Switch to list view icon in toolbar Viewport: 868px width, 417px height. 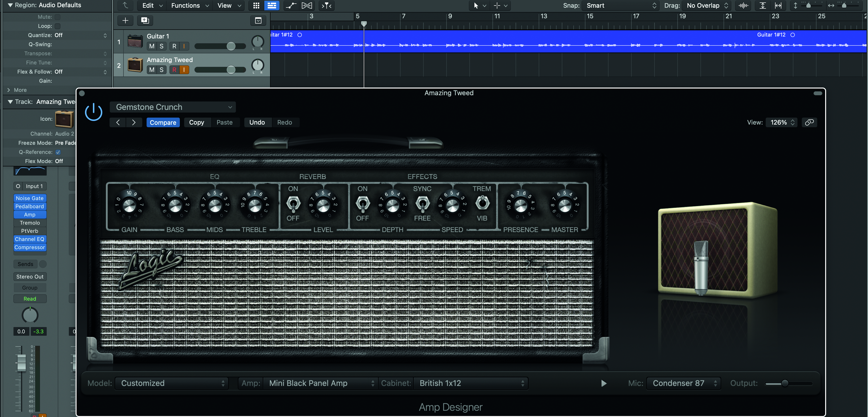tap(272, 5)
